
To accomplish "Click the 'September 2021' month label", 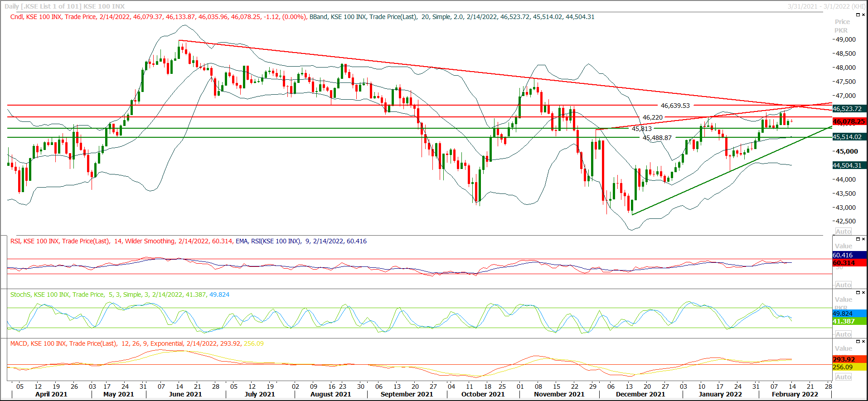I will pyautogui.click(x=407, y=394).
